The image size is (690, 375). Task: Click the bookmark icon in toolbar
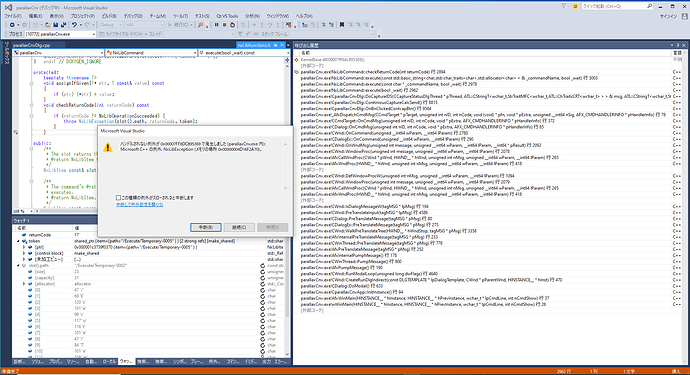coord(341,25)
